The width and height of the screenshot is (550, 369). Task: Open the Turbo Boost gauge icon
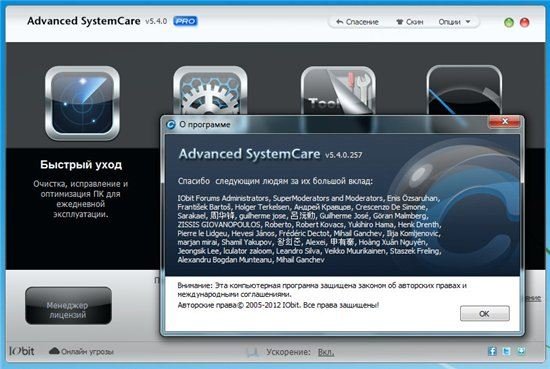pos(464,90)
